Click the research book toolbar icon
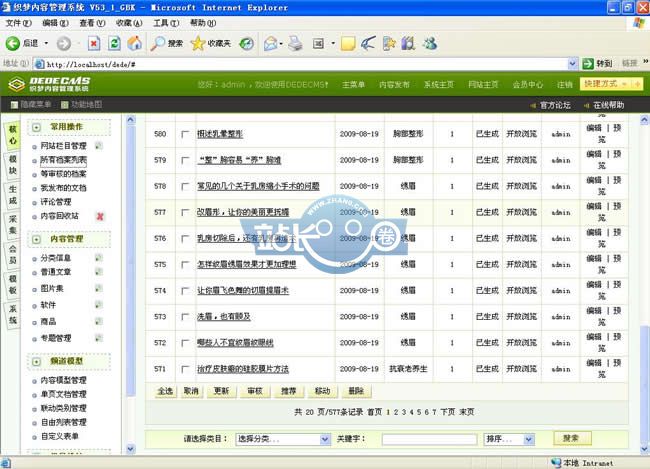650x469 pixels. (x=408, y=43)
